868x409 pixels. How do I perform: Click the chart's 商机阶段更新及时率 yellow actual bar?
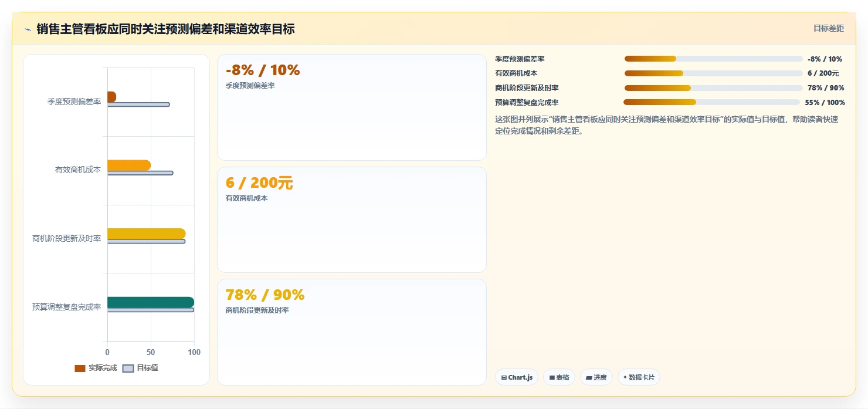coord(146,234)
